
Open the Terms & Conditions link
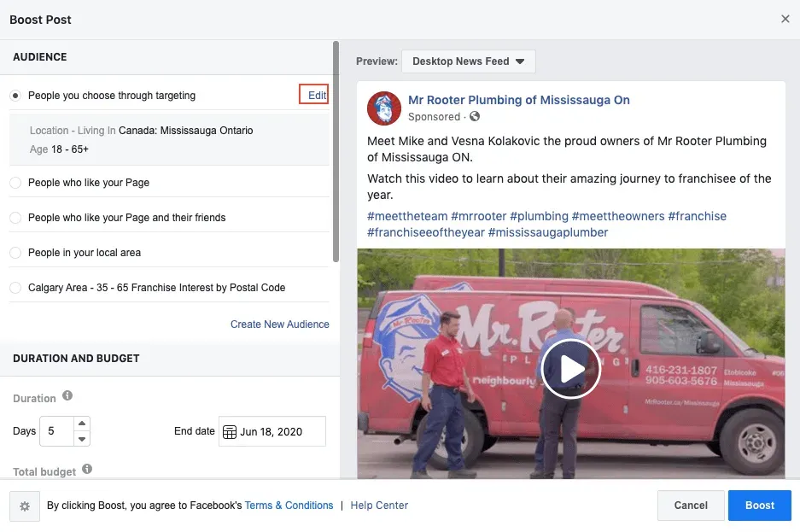coord(289,506)
